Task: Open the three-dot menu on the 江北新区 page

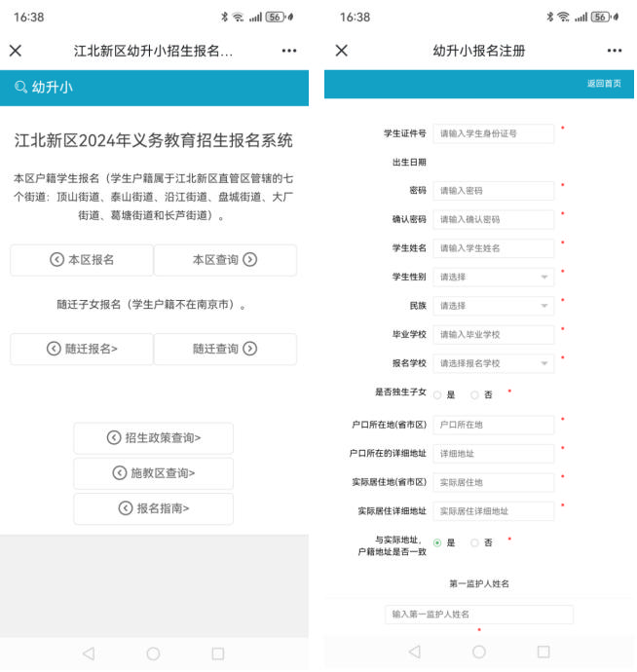Action: [x=289, y=51]
